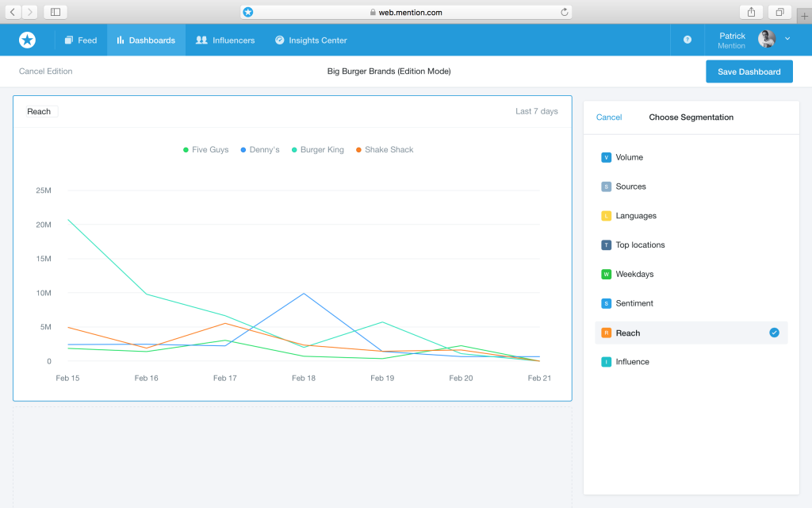
Task: Click the Feb 21 x-axis label
Action: tap(539, 378)
